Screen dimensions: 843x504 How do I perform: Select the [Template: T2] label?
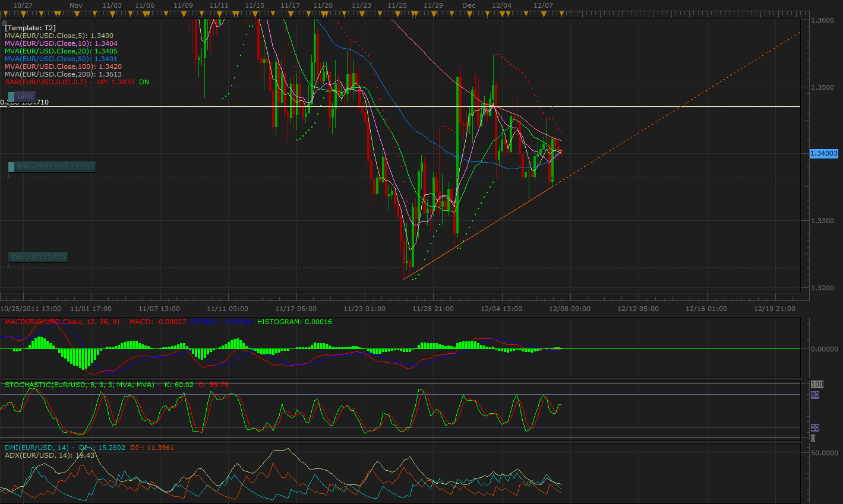click(x=30, y=28)
